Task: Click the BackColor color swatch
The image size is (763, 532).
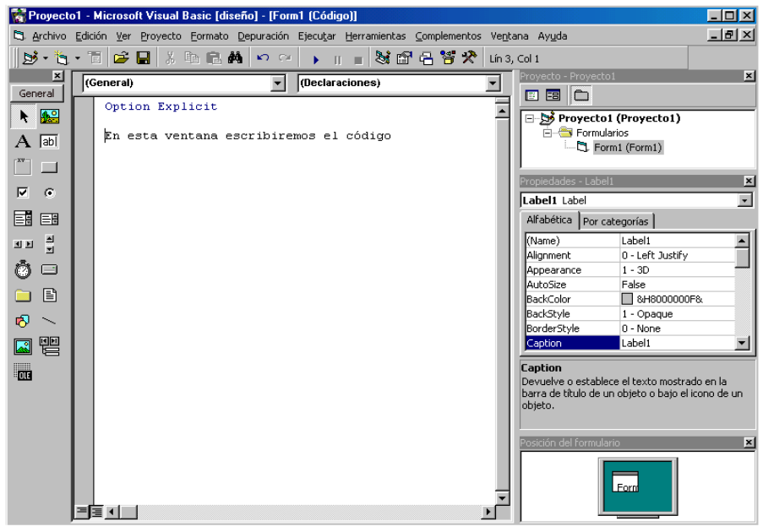Action: 627,299
